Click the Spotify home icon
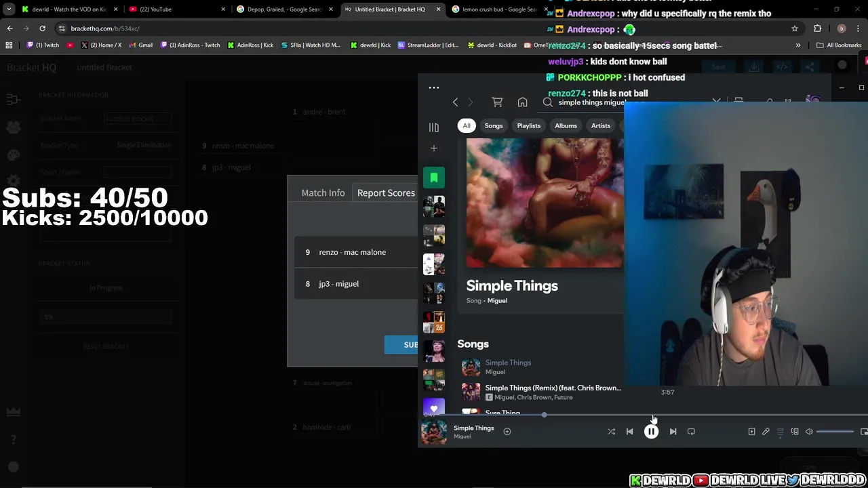Viewport: 868px width, 488px height. tap(522, 102)
